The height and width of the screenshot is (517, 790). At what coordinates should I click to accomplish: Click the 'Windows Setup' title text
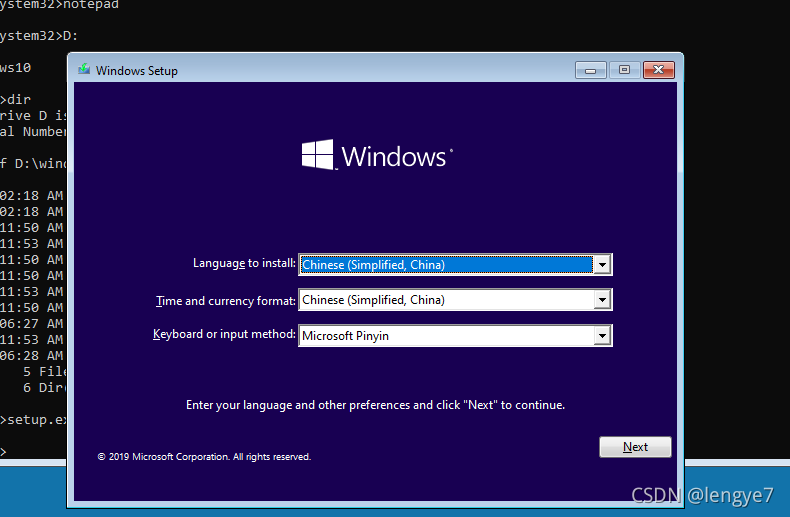[x=137, y=71]
